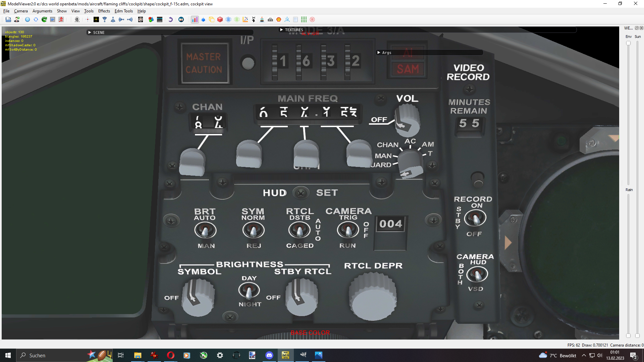The height and width of the screenshot is (362, 644).
Task: Open the Camera menu
Action: pyautogui.click(x=21, y=11)
